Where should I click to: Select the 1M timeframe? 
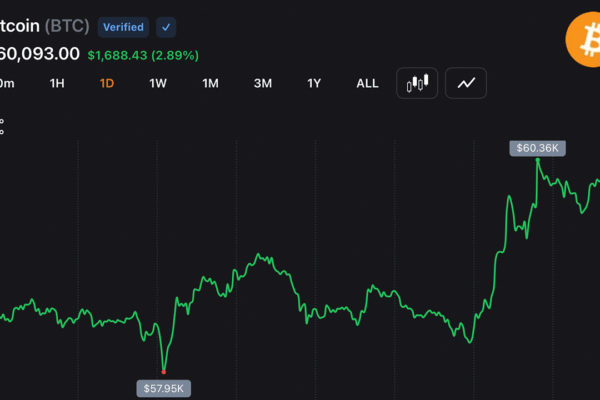pos(210,83)
